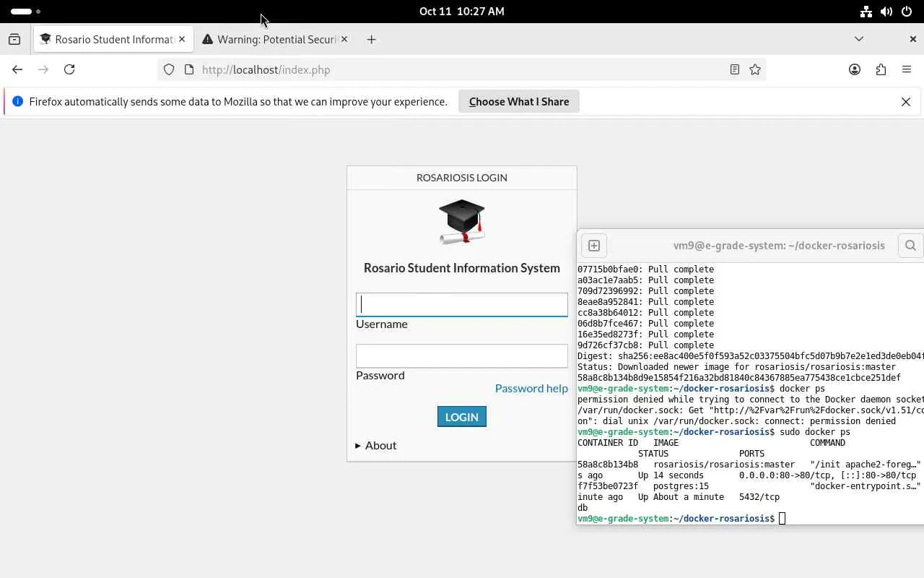Bookmark this page with the star icon
Image resolution: width=924 pixels, height=578 pixels.
755,69
